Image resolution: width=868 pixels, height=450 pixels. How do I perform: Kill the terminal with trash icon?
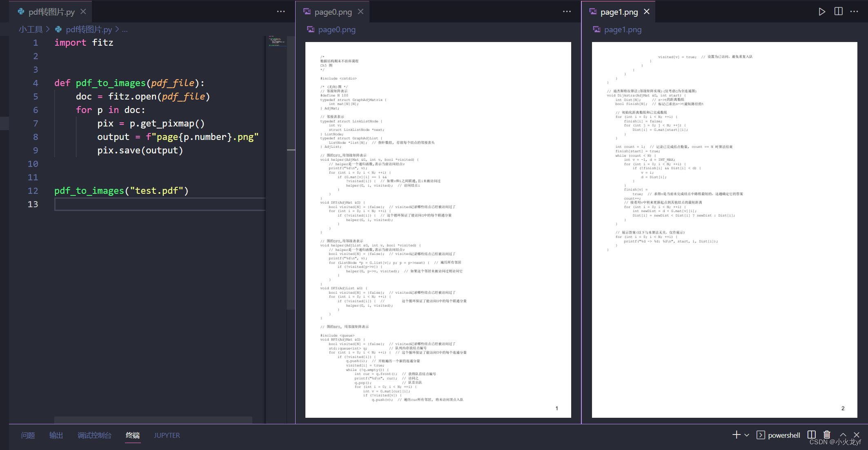[x=827, y=435]
